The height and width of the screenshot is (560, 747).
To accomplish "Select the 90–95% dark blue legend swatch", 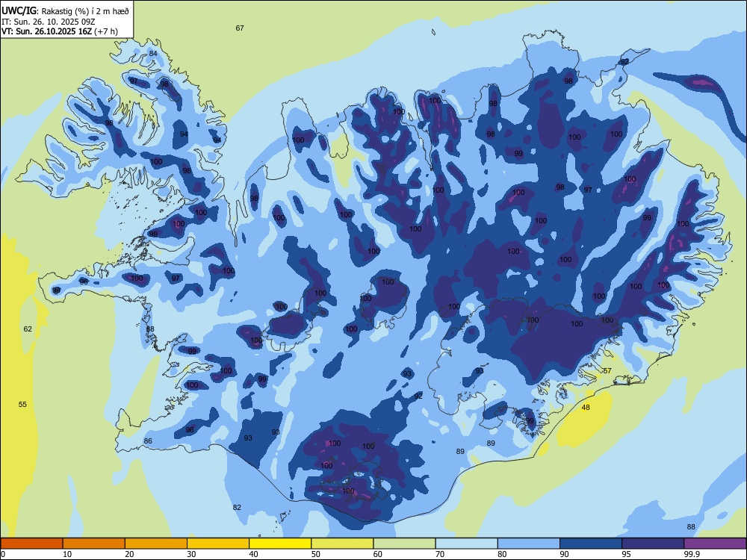I will click(591, 544).
